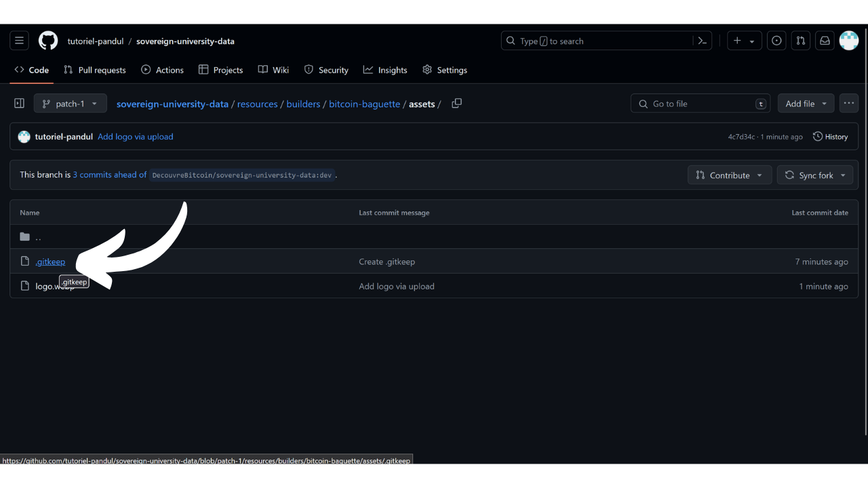Switch to the Insights tab

coord(385,70)
